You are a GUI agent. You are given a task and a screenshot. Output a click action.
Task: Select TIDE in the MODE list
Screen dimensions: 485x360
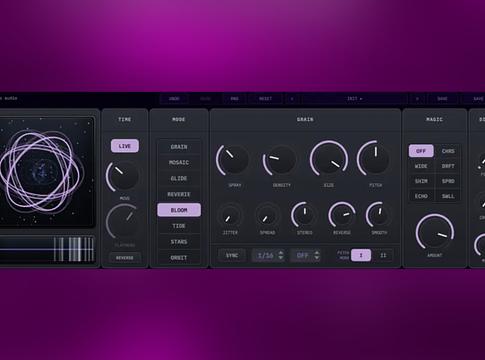(x=179, y=226)
